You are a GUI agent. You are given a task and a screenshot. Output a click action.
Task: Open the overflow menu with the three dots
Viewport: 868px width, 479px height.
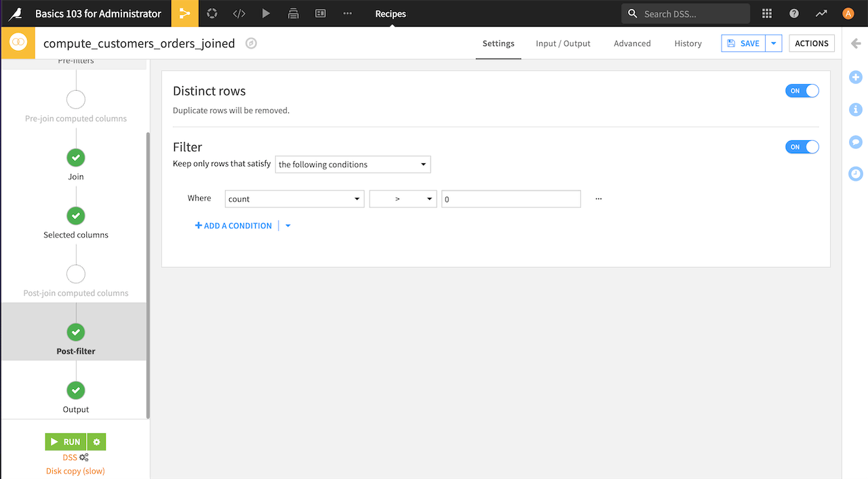click(x=597, y=198)
